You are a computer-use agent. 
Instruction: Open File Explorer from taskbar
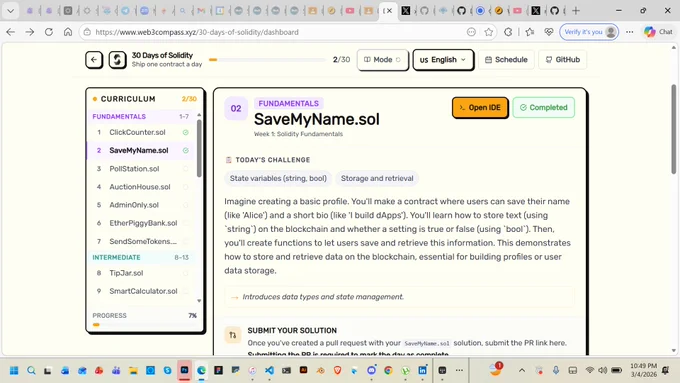[133, 370]
